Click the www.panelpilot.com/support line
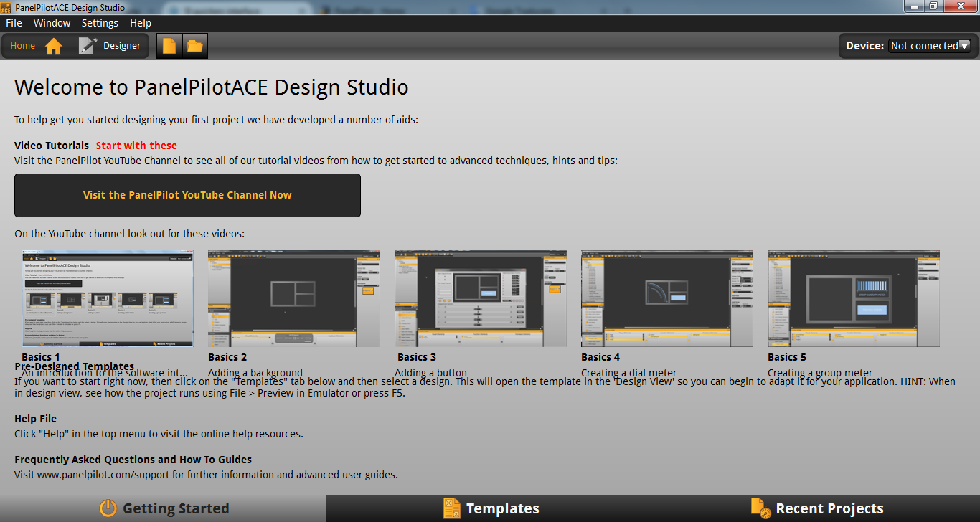The width and height of the screenshot is (980, 522). 206,475
